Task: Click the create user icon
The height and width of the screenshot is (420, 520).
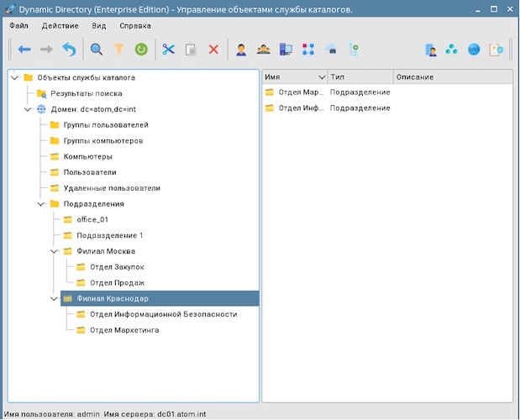Action: pyautogui.click(x=241, y=50)
